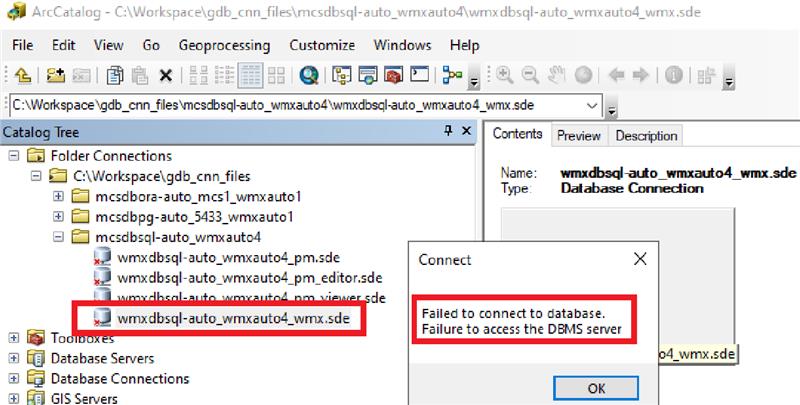Expand the Database Servers node

(x=14, y=358)
